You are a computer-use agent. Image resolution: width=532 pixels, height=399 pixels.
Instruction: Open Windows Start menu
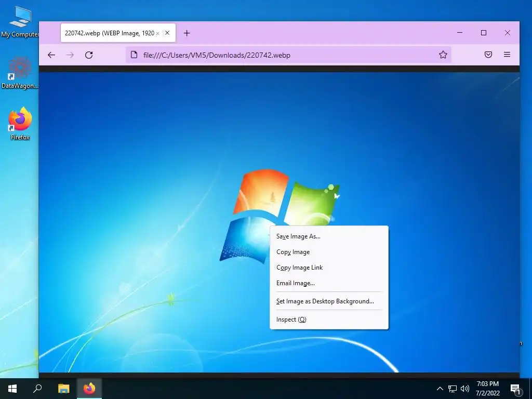coord(12,389)
